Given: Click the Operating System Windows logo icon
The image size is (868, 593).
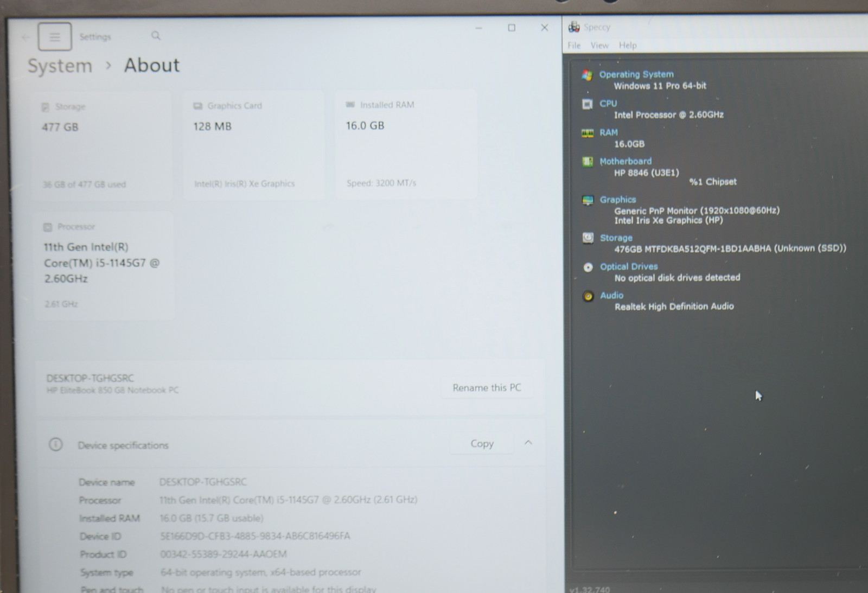Looking at the screenshot, I should [x=587, y=75].
